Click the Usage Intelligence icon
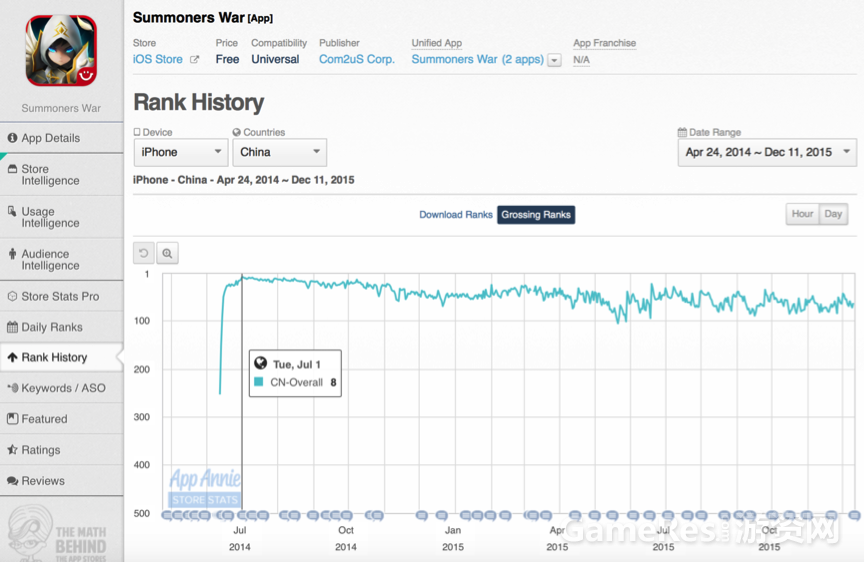 12,211
